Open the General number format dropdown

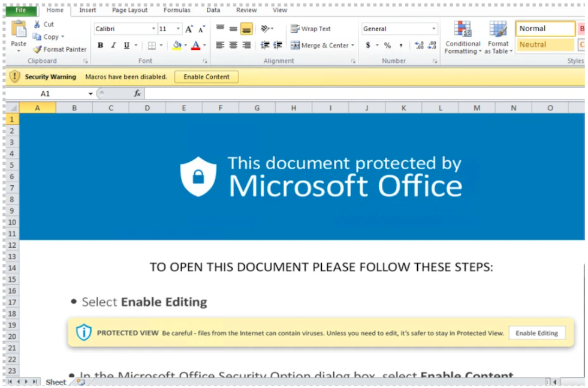coord(434,29)
